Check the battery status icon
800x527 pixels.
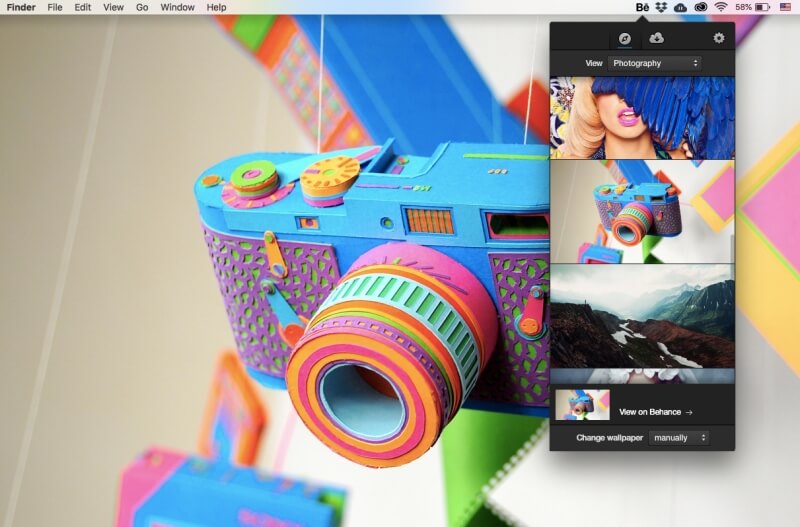click(x=762, y=7)
